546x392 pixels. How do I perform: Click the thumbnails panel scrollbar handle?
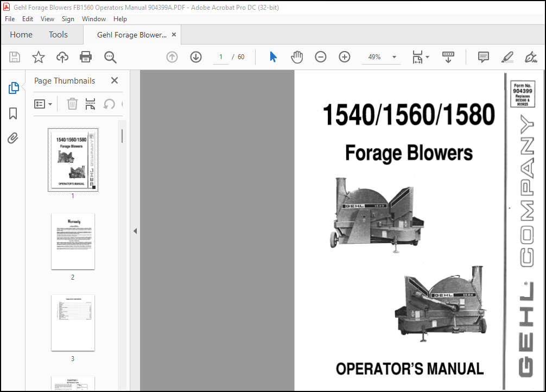click(122, 136)
